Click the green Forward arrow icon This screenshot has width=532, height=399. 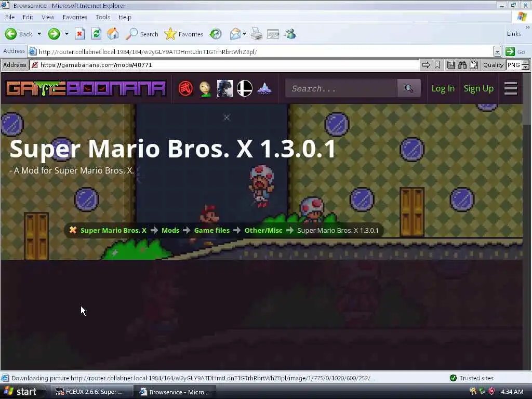54,34
